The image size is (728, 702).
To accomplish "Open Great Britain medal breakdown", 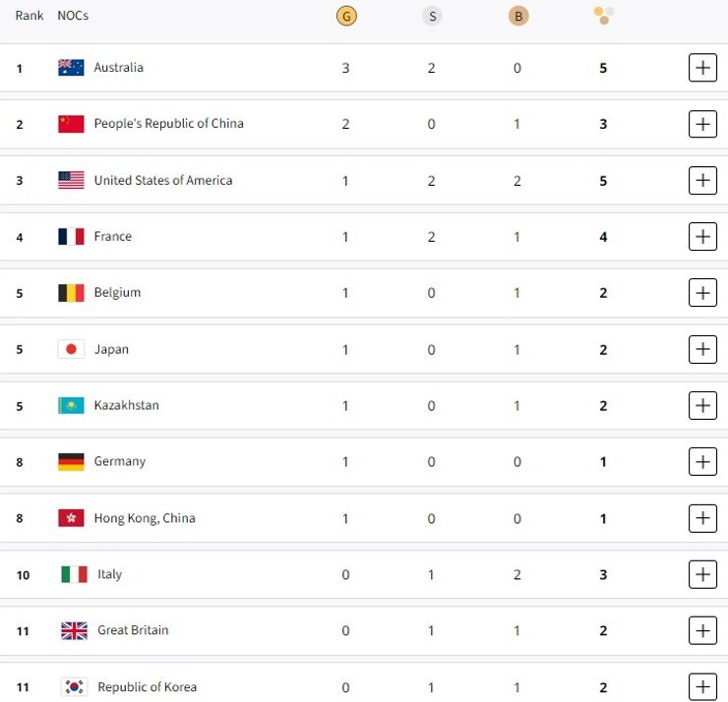I will pos(702,630).
